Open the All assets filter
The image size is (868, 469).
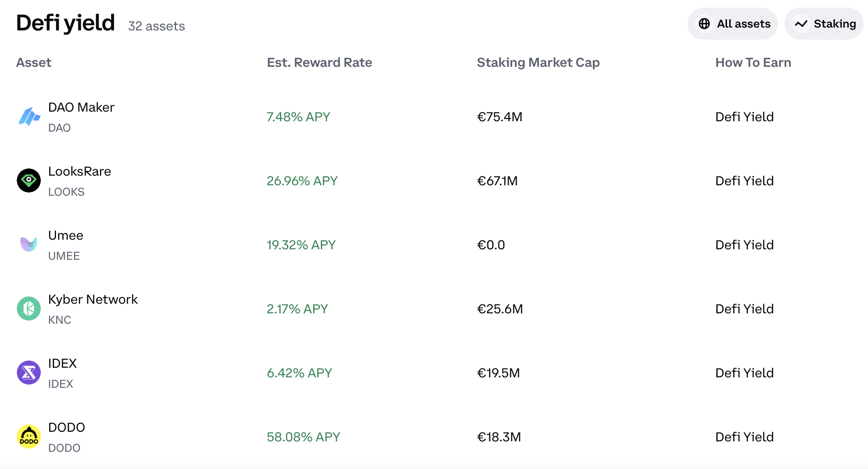[733, 24]
